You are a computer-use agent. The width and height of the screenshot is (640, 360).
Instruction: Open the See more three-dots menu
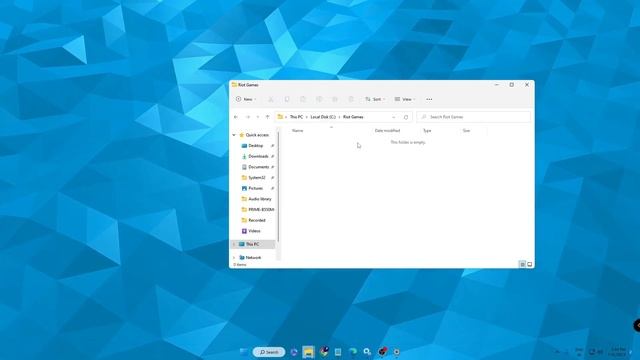click(x=429, y=99)
